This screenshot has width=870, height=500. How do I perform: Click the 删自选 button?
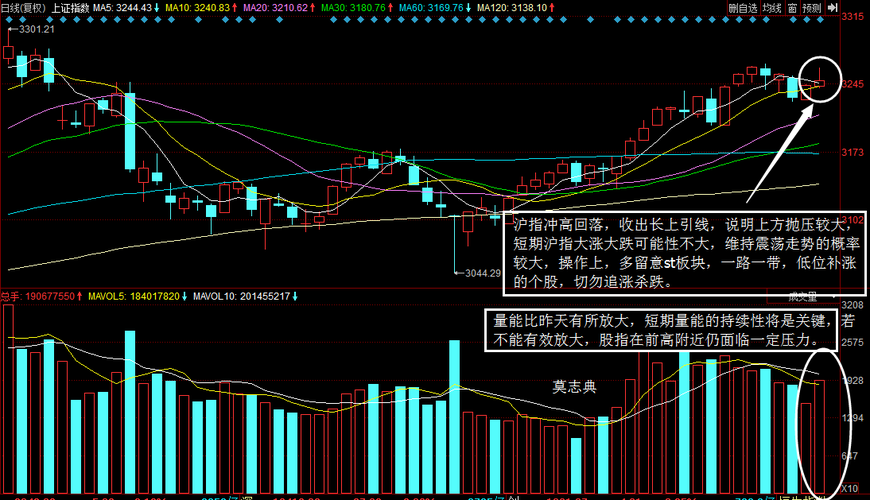click(743, 8)
